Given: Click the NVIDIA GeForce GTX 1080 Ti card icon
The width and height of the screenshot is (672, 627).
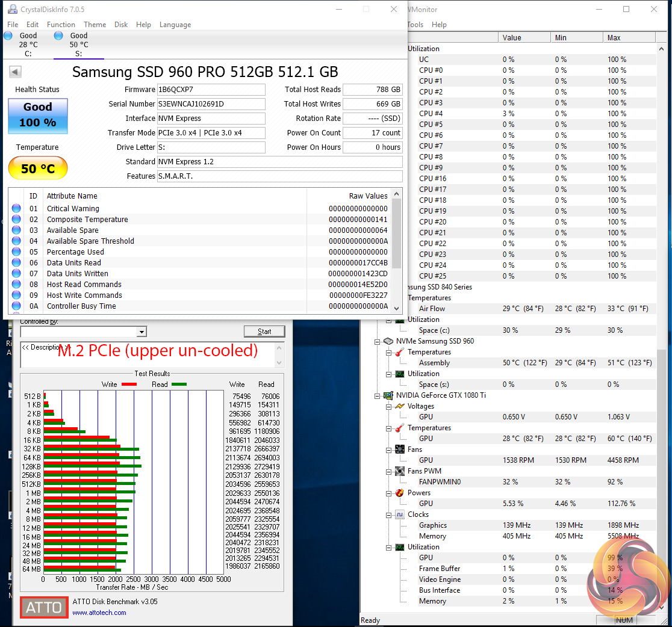Looking at the screenshot, I should (x=388, y=395).
